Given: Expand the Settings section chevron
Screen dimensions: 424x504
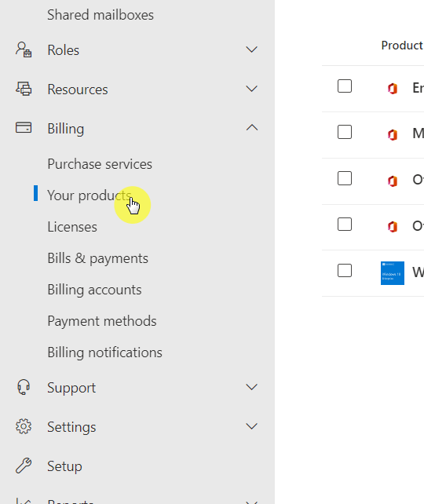Looking at the screenshot, I should coord(252,426).
